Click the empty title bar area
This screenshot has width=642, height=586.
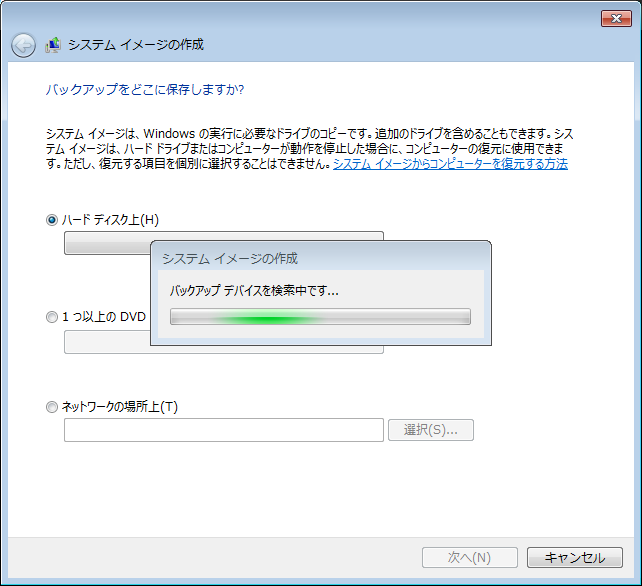(x=300, y=17)
